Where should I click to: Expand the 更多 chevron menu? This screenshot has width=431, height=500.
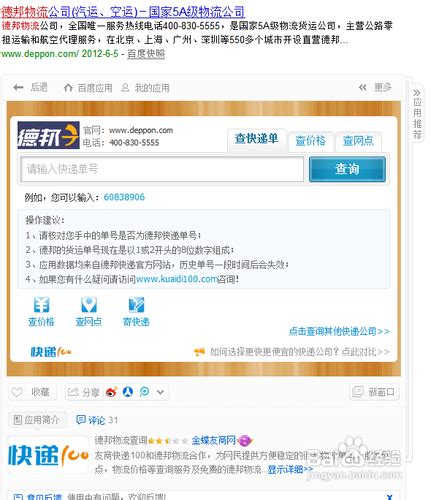point(363,88)
